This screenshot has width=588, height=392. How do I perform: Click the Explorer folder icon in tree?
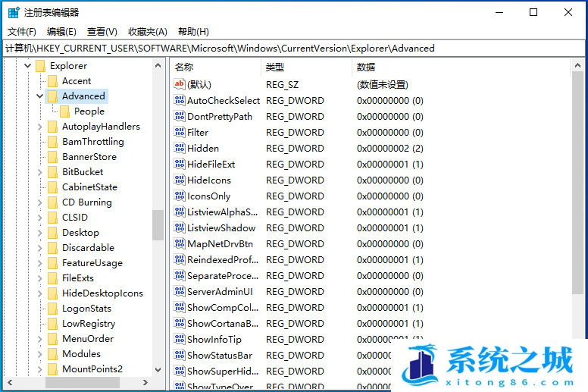coord(40,66)
